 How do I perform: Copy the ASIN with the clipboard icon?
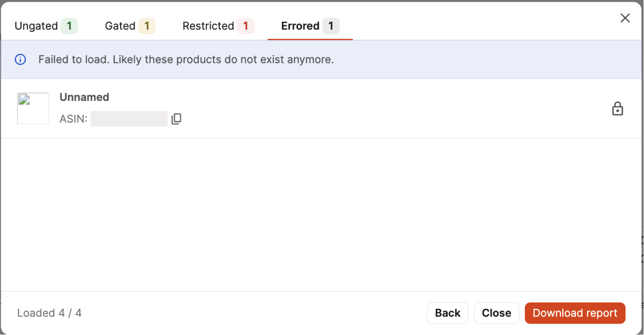point(176,119)
